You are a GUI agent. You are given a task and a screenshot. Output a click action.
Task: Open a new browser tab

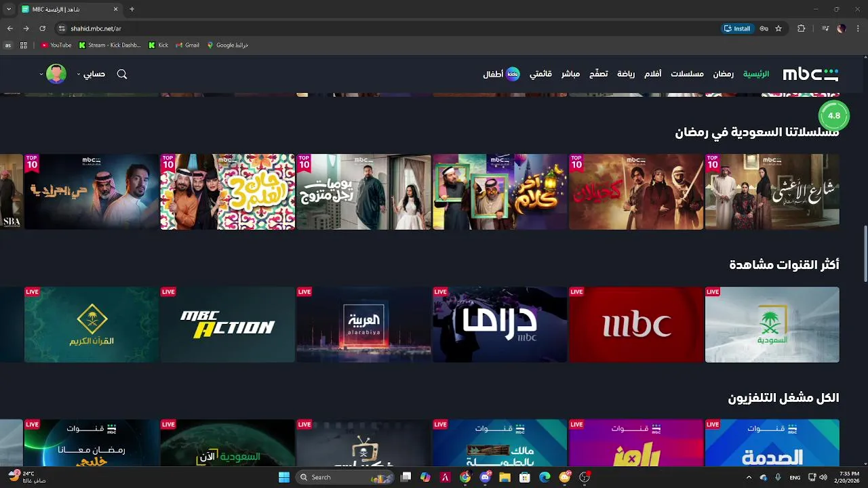point(132,9)
